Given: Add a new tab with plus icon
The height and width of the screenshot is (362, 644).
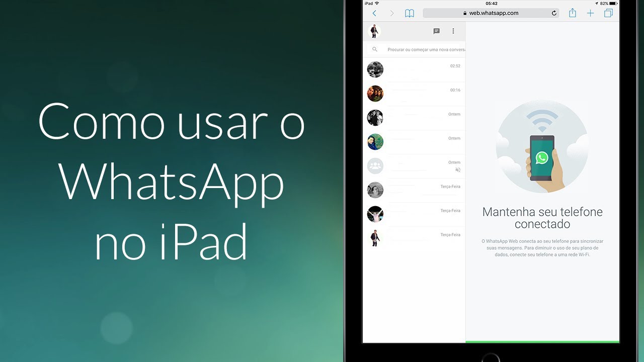Looking at the screenshot, I should pos(591,14).
